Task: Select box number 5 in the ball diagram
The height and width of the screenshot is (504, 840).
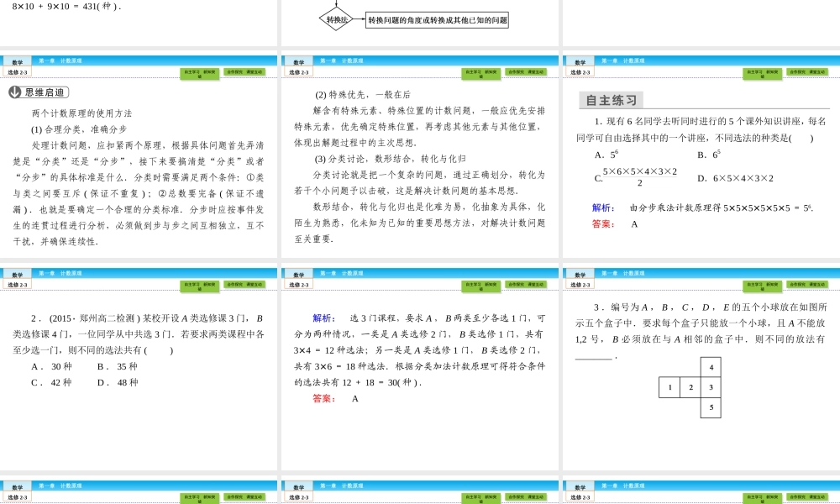Action: (x=711, y=408)
